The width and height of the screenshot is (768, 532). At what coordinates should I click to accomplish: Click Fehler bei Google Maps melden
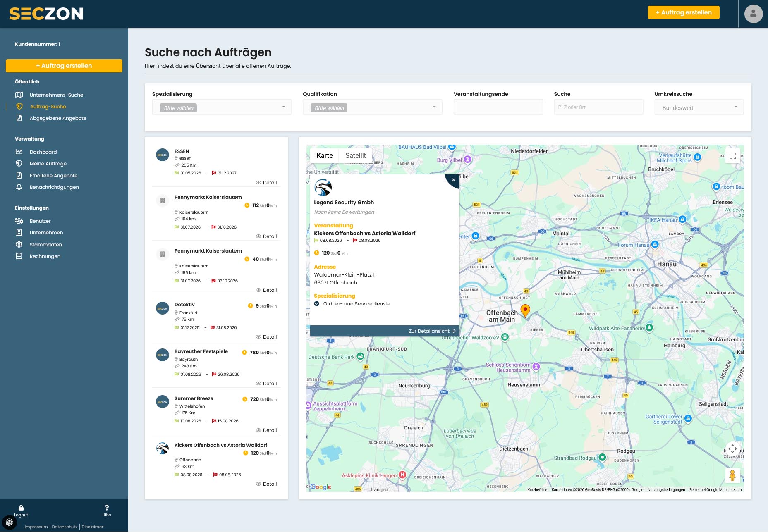click(x=715, y=490)
